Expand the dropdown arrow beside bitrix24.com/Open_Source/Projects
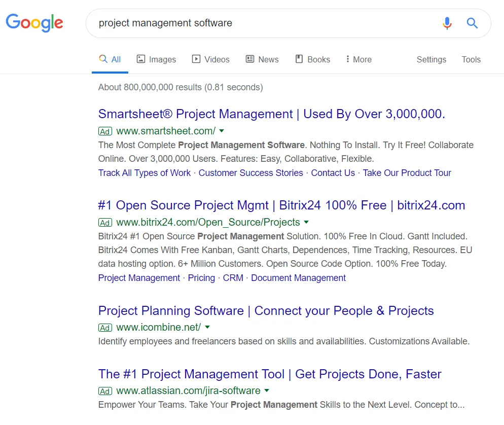 coord(306,222)
